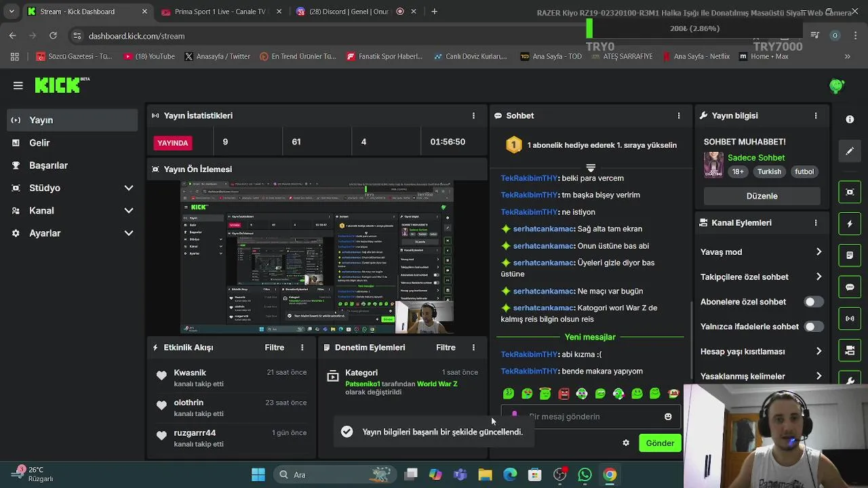Open Ana Sayfa - Netflix bookmark
Image resolution: width=868 pixels, height=488 pixels.
point(696,56)
